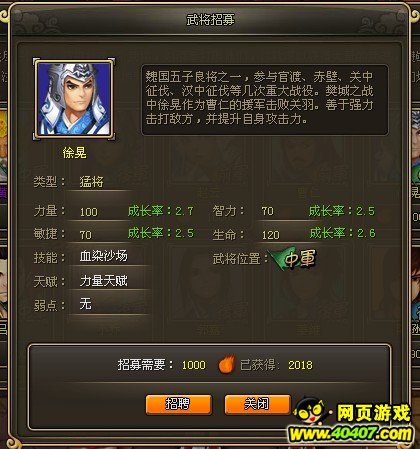Click the orange flame currency icon
Image resolution: width=420 pixels, height=449 pixels.
(x=226, y=364)
